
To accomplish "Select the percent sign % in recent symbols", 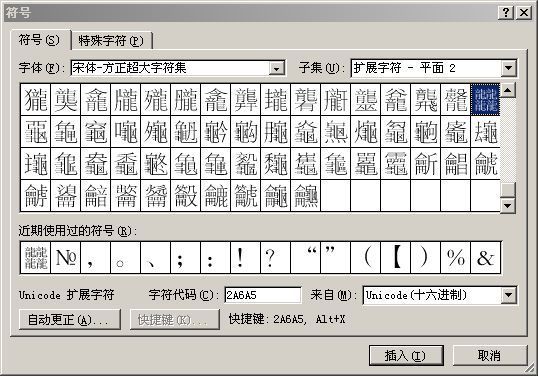I will pos(456,257).
